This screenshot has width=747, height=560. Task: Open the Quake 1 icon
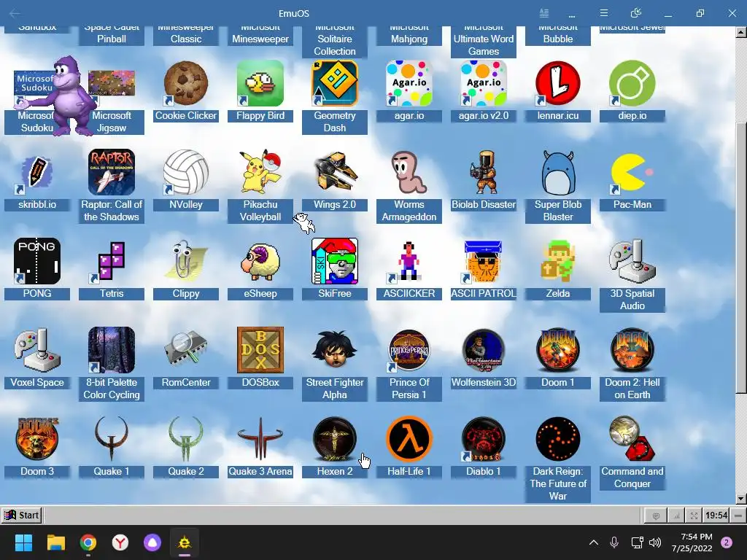(x=112, y=440)
